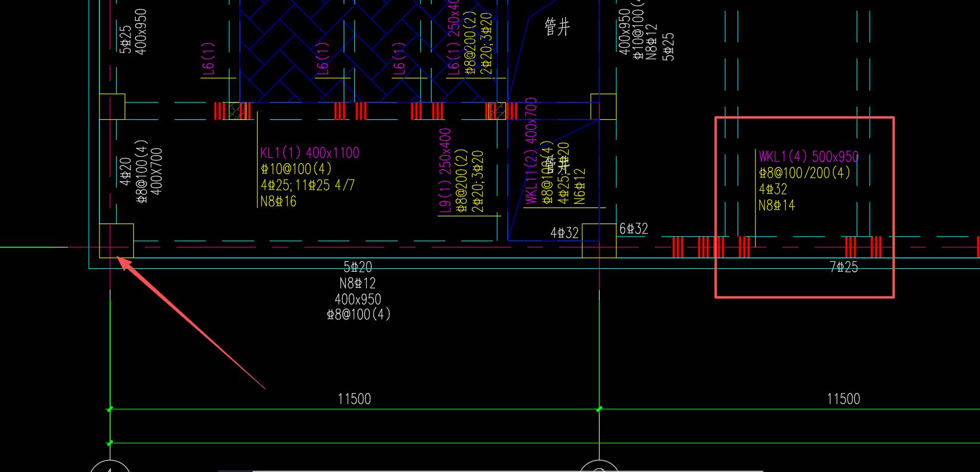Click the right 11500 dimension value

pyautogui.click(x=844, y=399)
